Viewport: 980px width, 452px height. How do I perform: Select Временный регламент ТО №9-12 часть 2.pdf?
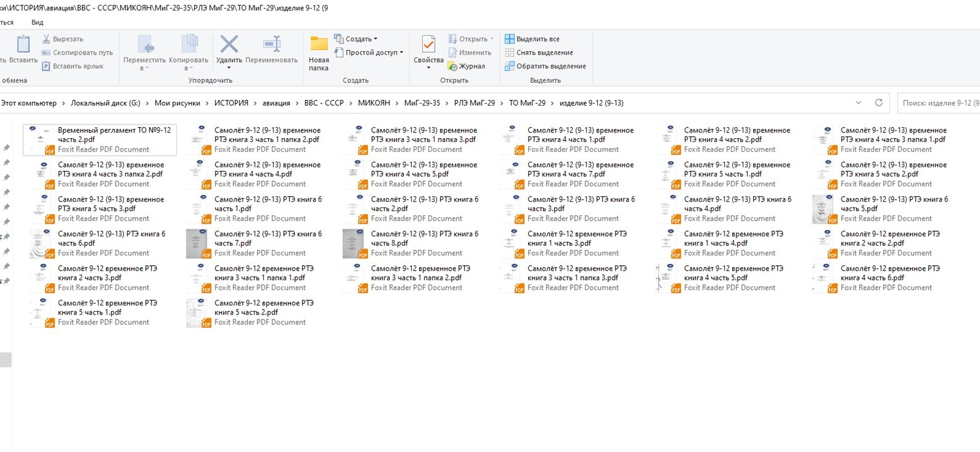coord(100,140)
